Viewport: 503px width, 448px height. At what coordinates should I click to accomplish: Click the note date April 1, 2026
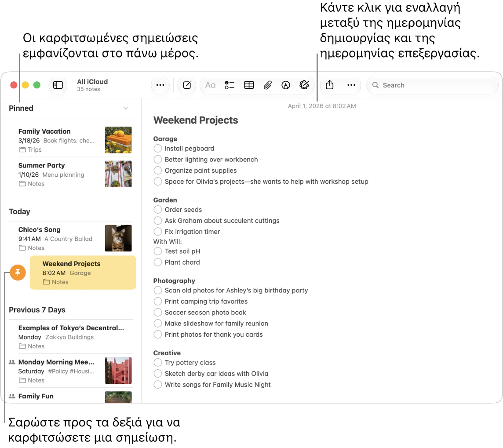coord(322,106)
